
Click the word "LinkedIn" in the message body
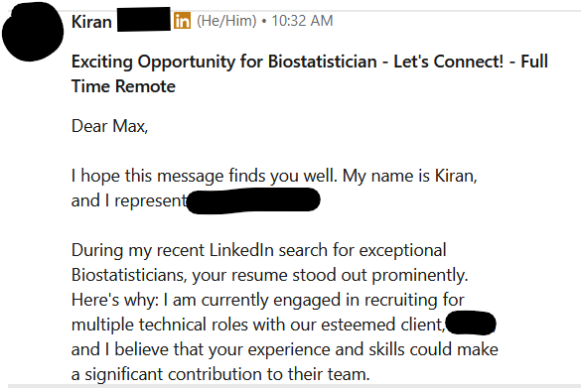pos(241,250)
